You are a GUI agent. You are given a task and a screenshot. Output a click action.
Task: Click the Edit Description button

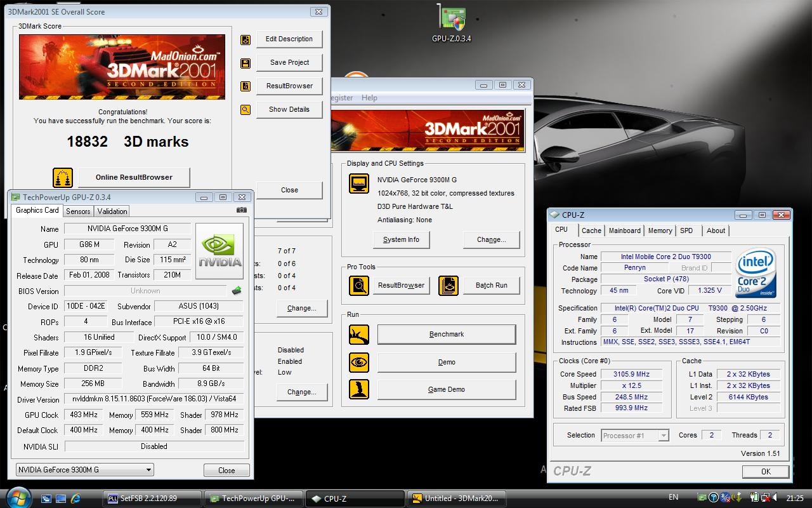(289, 39)
